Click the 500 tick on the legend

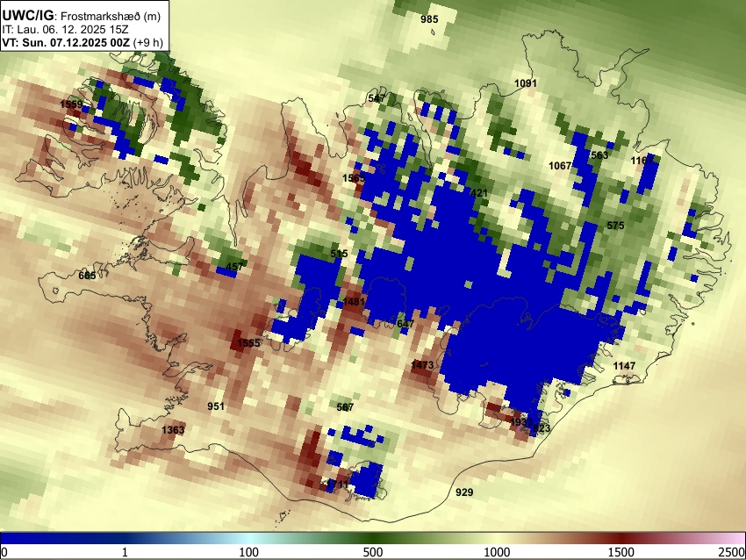(373, 552)
